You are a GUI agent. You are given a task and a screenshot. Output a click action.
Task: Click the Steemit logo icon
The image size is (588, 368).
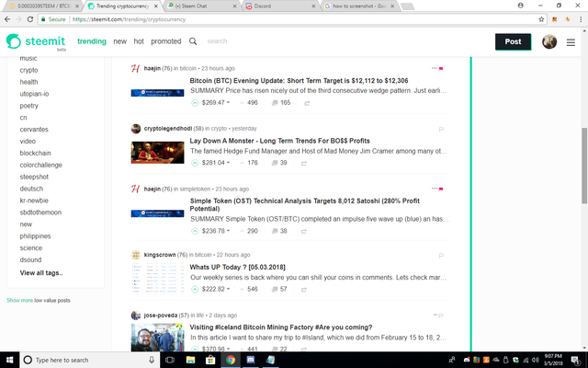tap(14, 41)
